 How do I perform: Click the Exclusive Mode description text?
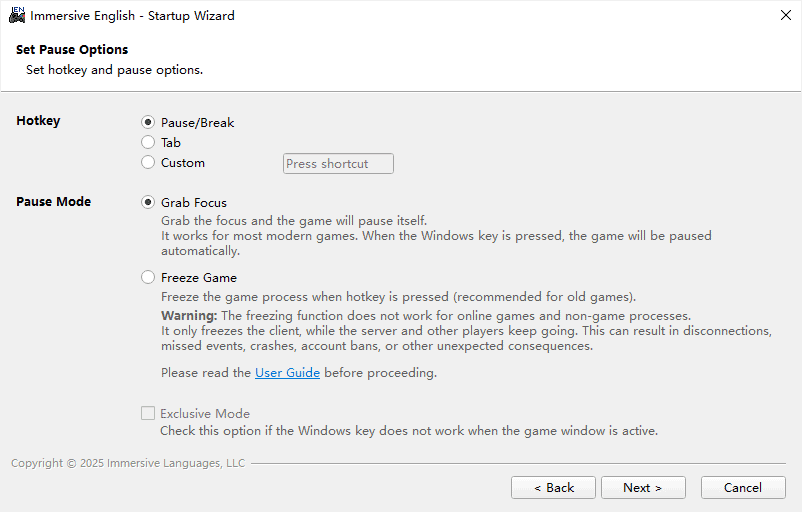408,431
